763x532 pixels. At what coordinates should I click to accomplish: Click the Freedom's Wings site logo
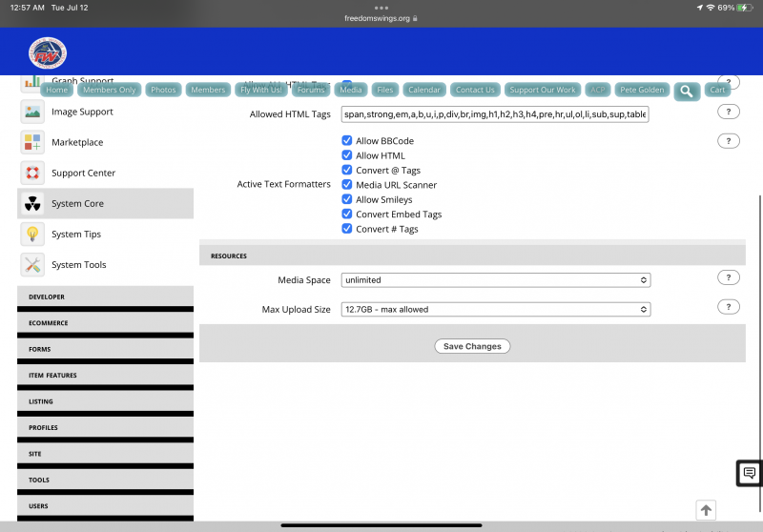coord(48,52)
